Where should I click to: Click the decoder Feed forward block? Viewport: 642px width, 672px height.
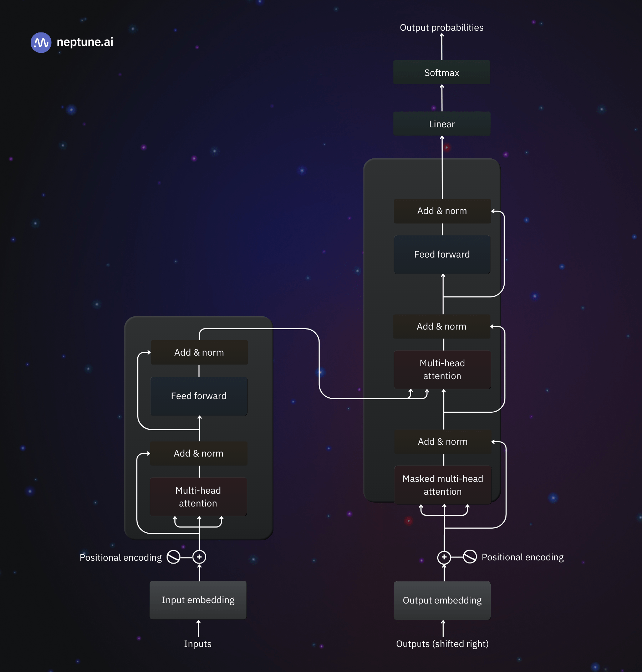click(442, 254)
